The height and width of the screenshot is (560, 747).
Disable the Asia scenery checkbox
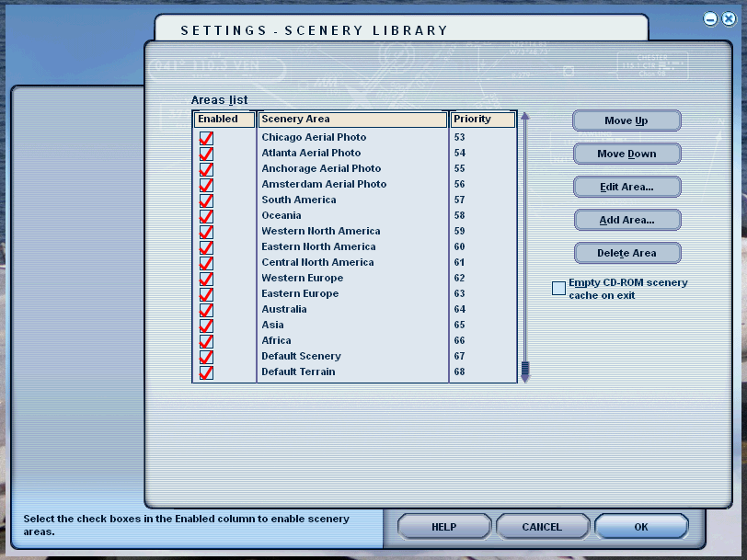(x=206, y=326)
